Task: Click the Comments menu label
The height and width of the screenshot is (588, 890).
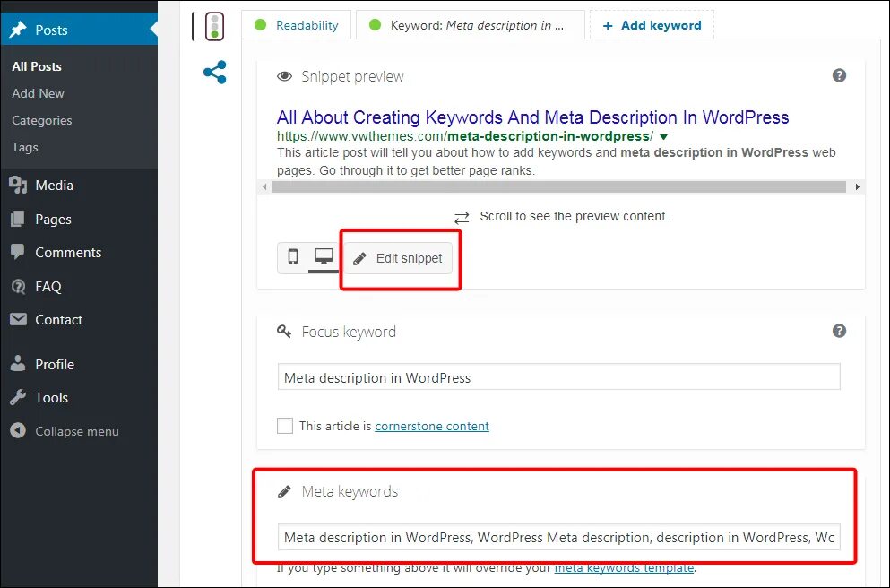Action: (x=68, y=252)
